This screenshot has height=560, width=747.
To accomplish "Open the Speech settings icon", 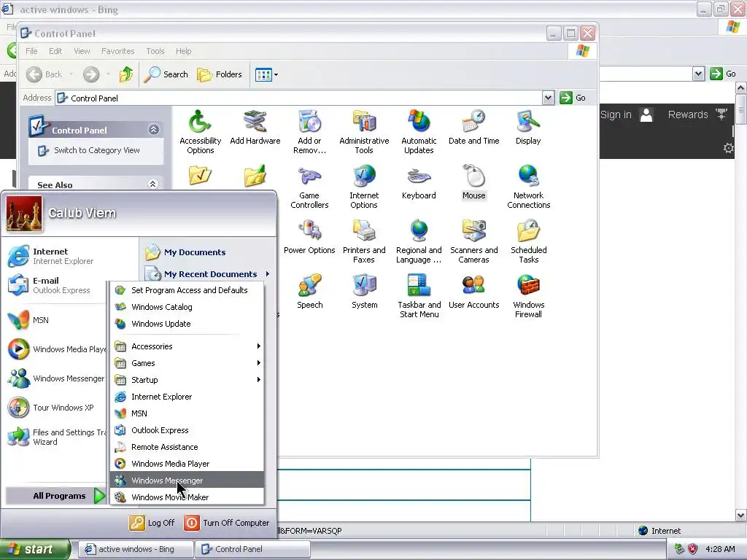I will pyautogui.click(x=309, y=292).
